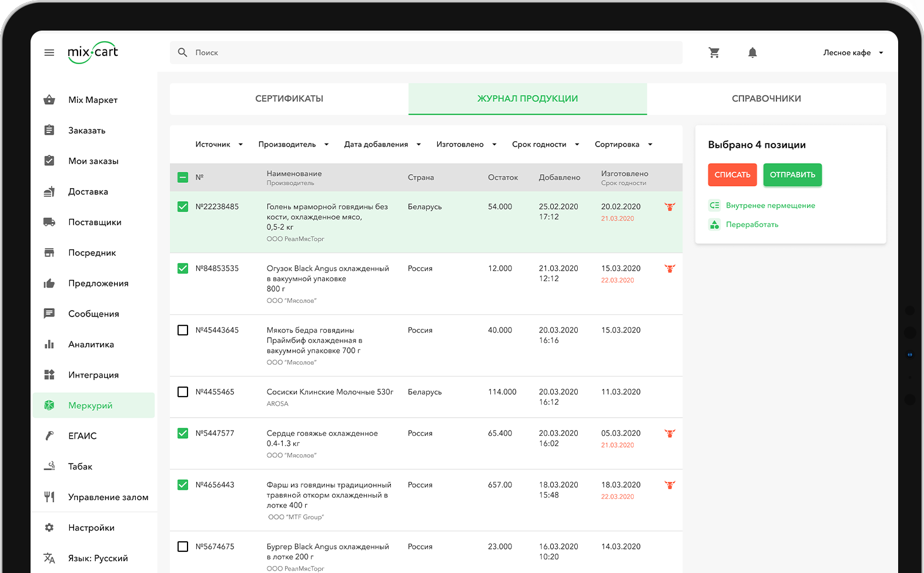Expand the Лесное кафе account dropdown
This screenshot has height=573, width=924.
click(x=853, y=52)
